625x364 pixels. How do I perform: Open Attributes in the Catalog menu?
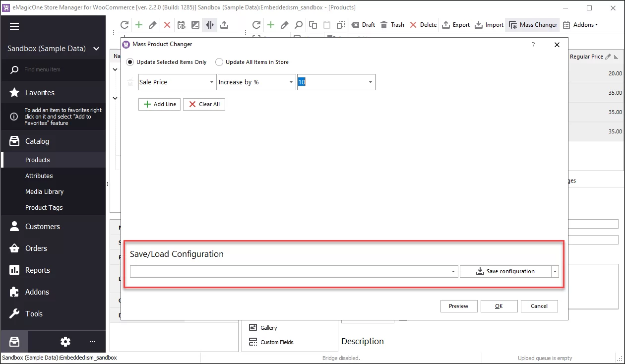(x=39, y=176)
